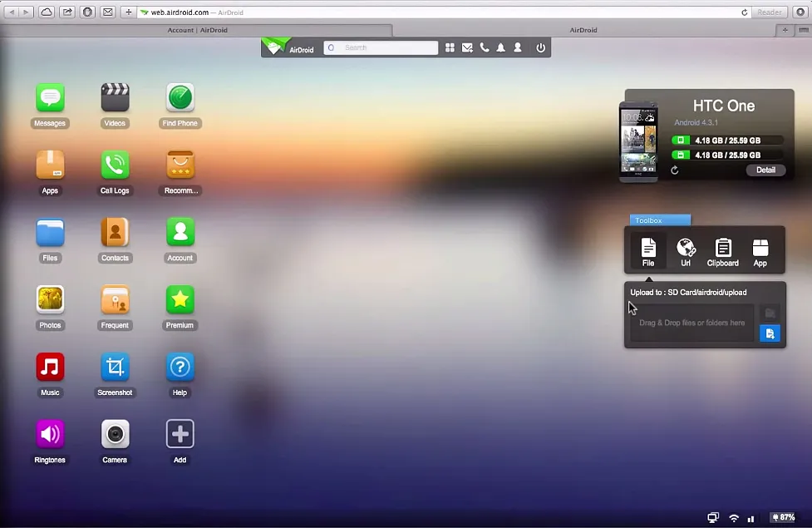812x528 pixels.
Task: Click the Add plus icon
Action: [180, 434]
